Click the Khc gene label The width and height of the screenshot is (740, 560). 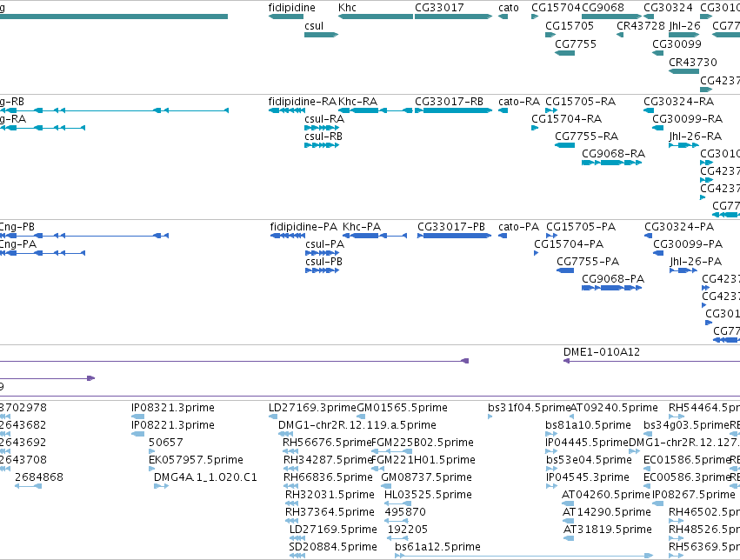(347, 8)
